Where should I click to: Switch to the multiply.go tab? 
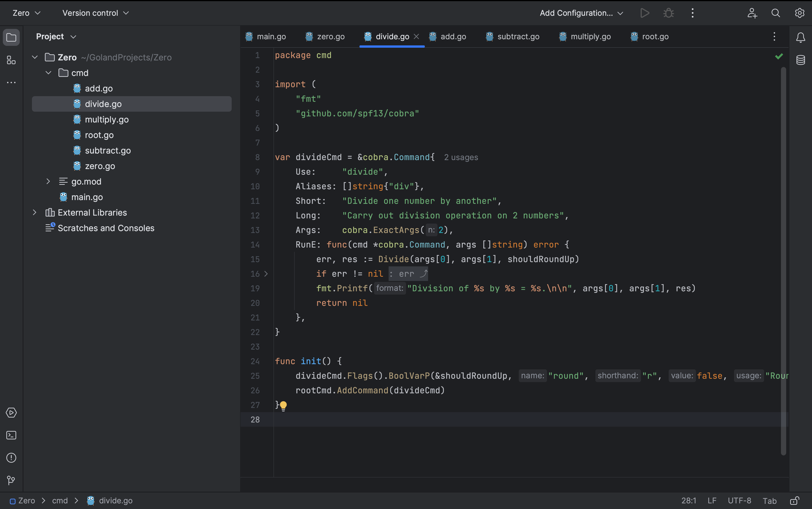(585, 36)
